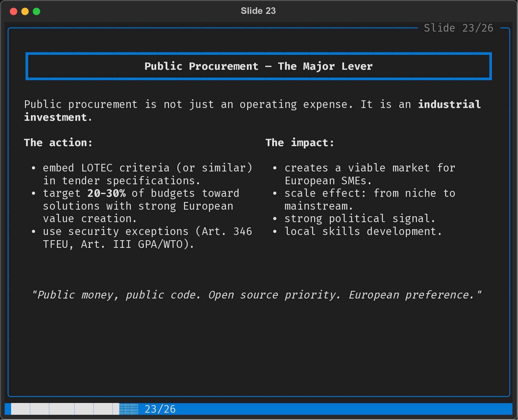Click the hatched end segment of the progress bar

(x=129, y=409)
